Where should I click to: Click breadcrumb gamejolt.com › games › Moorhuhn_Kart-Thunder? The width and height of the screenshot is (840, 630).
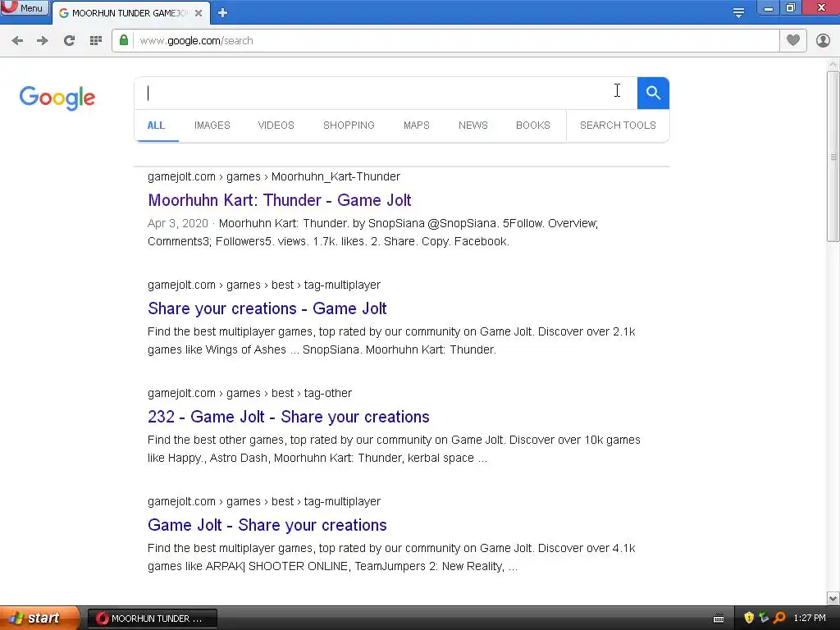point(274,177)
